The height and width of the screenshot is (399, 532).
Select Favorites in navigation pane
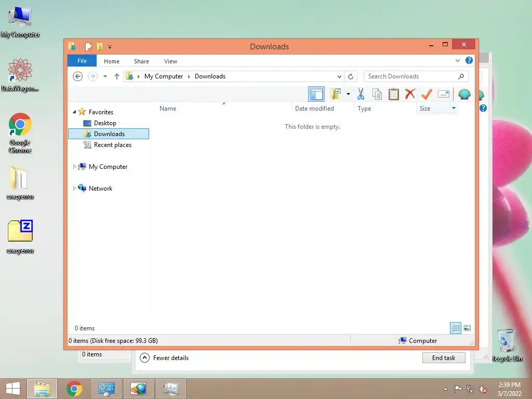point(101,112)
